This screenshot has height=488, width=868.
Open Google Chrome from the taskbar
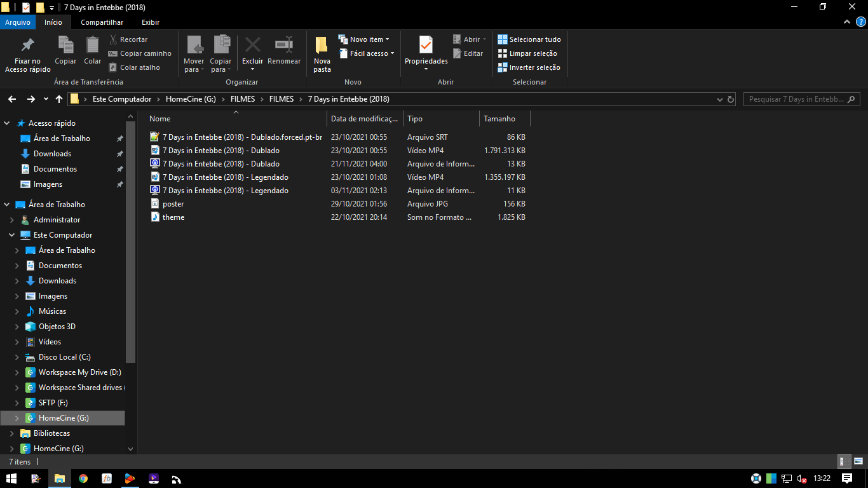pyautogui.click(x=83, y=478)
